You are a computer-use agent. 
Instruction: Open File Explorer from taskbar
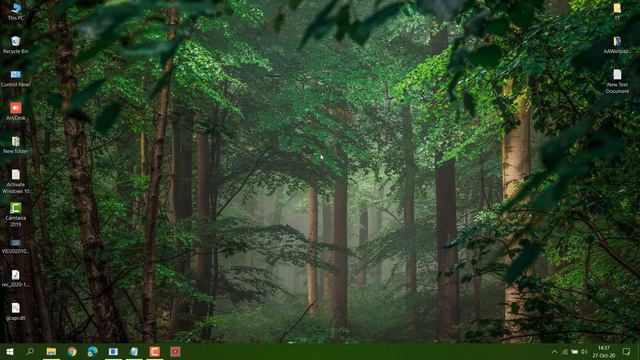point(51,351)
